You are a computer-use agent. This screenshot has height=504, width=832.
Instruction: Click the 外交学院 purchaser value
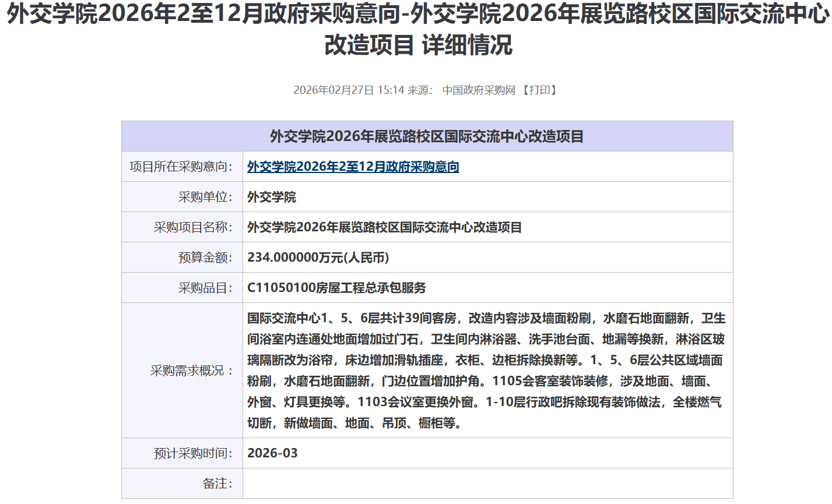coord(272,197)
